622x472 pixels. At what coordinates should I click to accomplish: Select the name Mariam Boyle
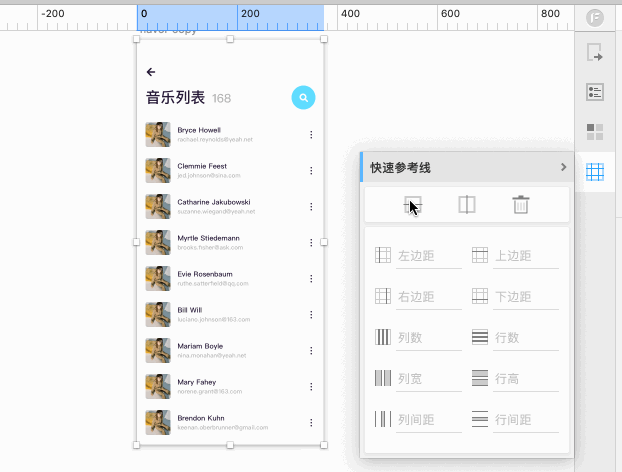(x=200, y=346)
